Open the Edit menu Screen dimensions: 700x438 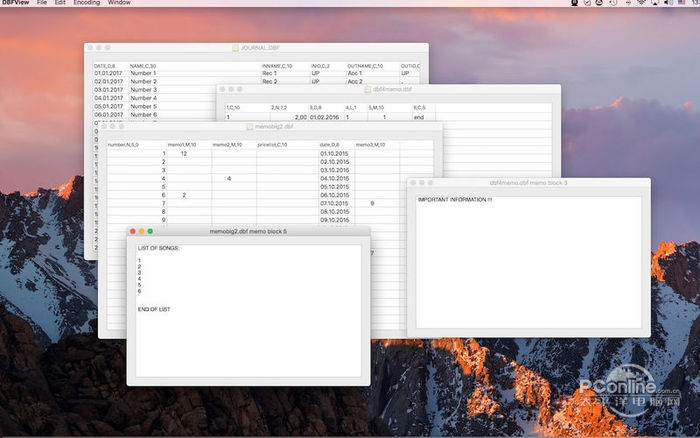tap(60, 3)
